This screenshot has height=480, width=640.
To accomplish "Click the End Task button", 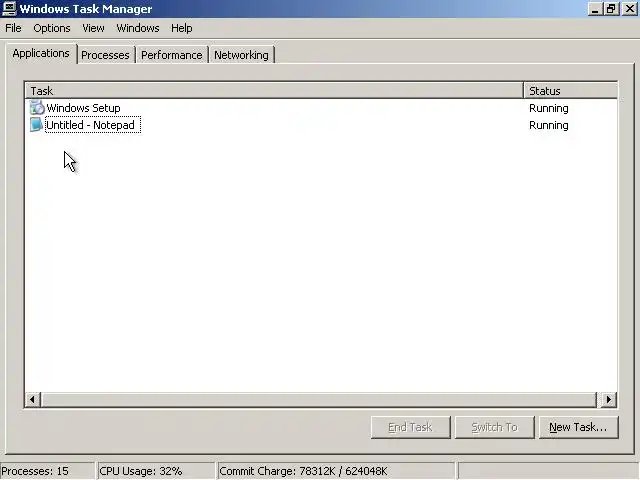I will click(x=411, y=427).
